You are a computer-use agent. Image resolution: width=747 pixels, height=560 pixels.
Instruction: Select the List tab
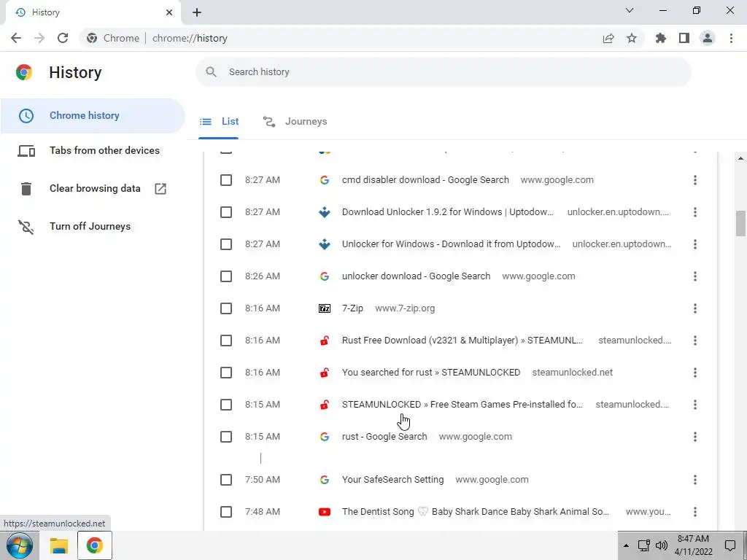coord(219,122)
